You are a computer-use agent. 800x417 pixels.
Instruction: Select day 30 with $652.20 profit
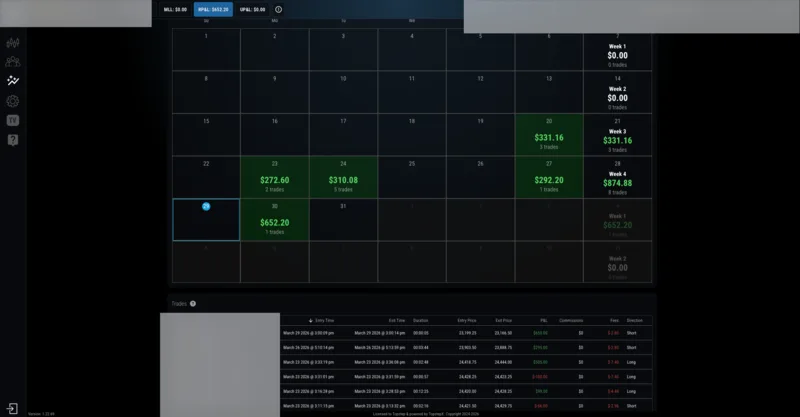click(x=274, y=219)
